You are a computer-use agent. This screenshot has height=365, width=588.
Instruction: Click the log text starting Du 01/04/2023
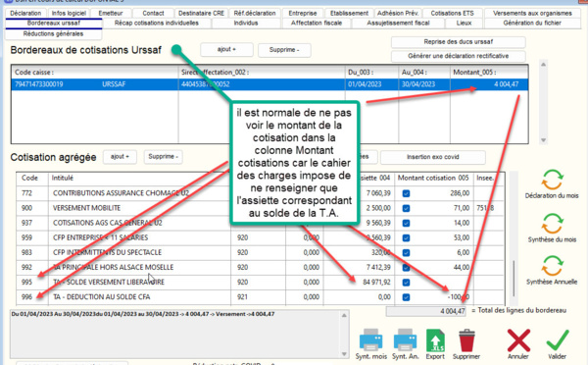coord(142,314)
